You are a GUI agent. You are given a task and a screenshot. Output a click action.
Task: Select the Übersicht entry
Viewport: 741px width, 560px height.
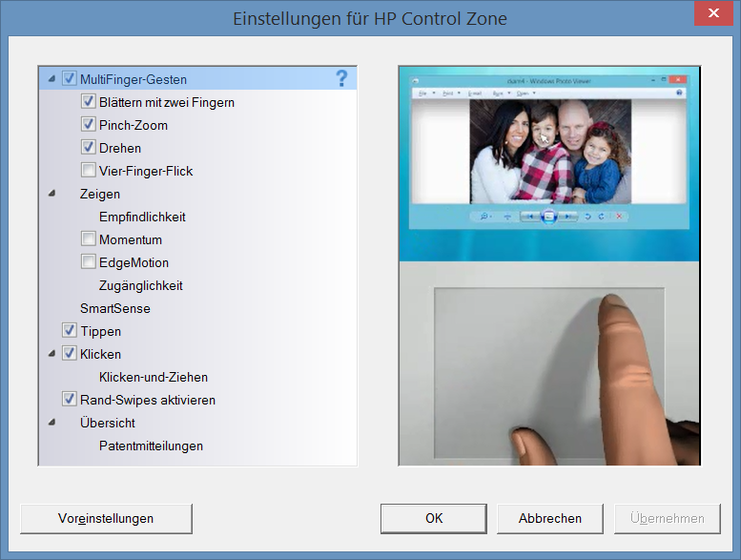coord(107,423)
